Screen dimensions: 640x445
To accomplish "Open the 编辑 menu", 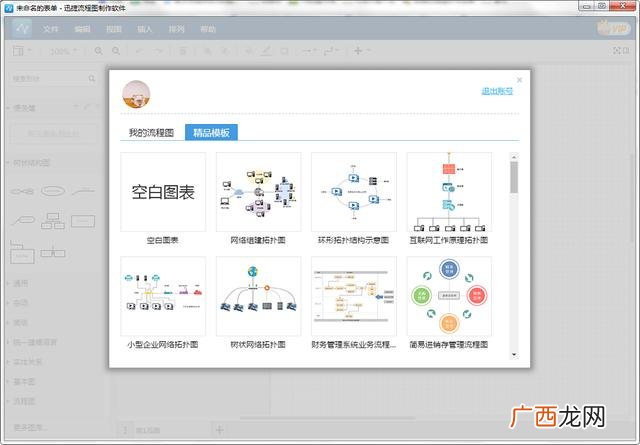I will point(82,29).
